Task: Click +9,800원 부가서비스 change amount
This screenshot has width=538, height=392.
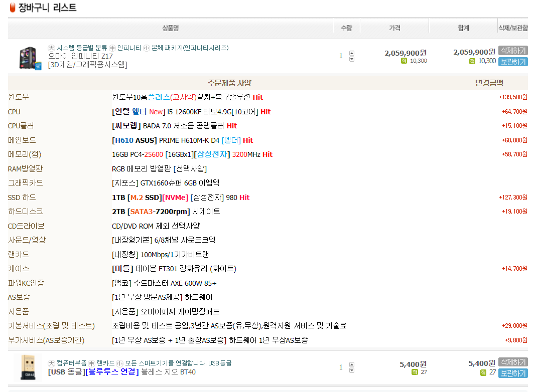Action: [x=516, y=340]
